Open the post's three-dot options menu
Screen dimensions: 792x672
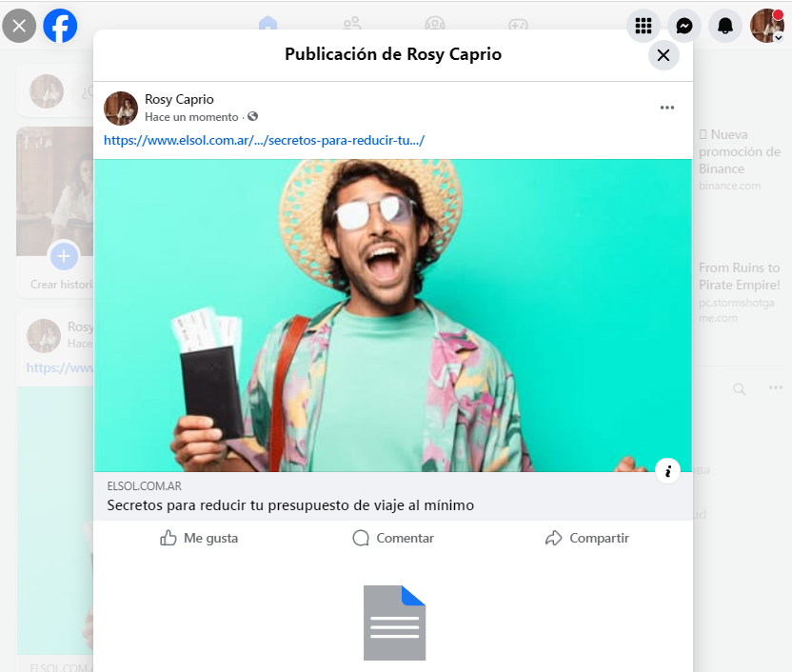pos(666,108)
